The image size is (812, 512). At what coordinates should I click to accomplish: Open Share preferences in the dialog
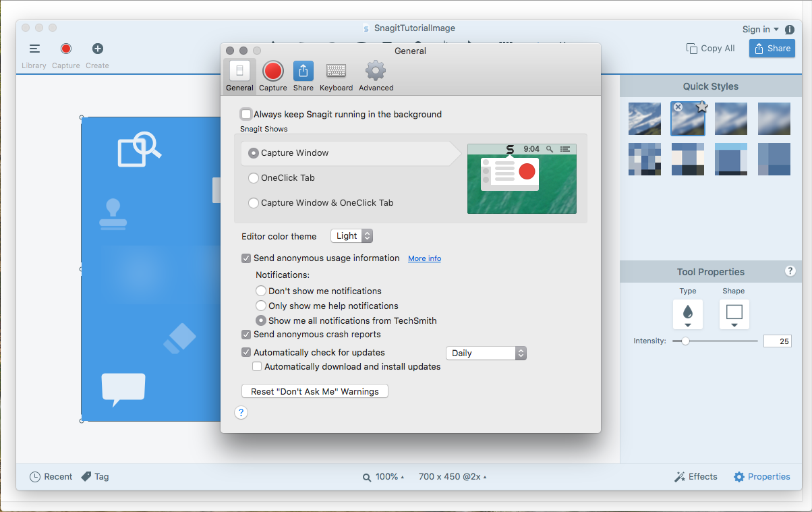tap(303, 76)
